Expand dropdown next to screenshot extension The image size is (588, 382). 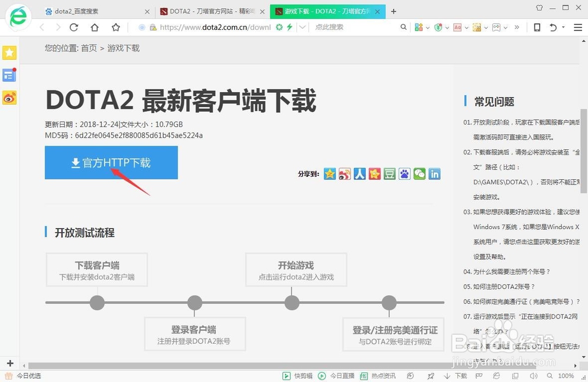pyautogui.click(x=486, y=28)
